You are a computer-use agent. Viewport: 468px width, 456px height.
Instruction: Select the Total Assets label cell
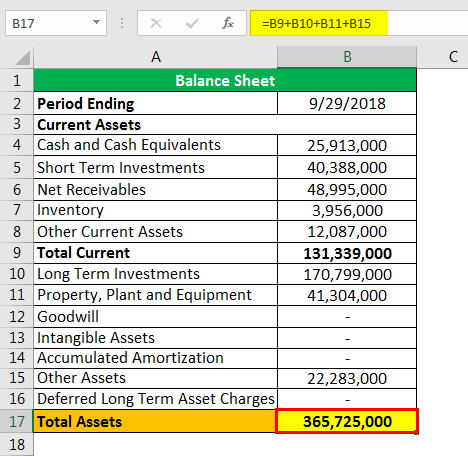155,421
